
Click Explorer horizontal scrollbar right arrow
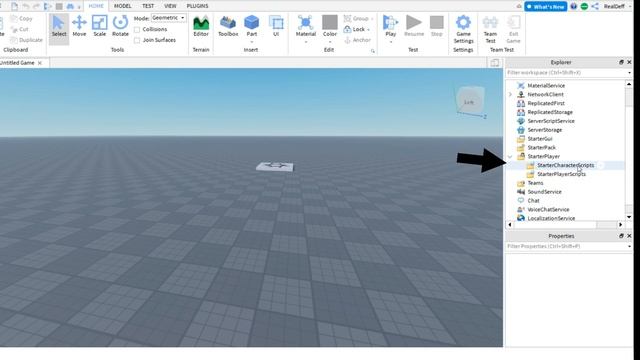tap(621, 225)
